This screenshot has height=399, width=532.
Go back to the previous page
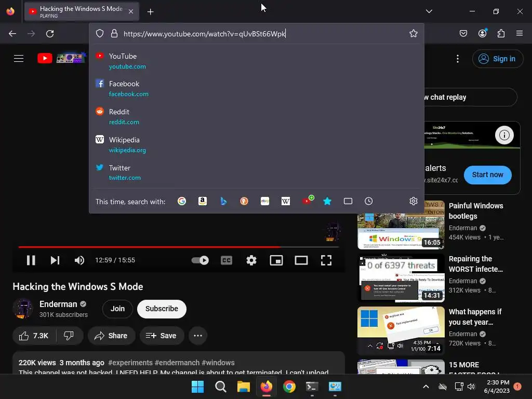click(12, 34)
